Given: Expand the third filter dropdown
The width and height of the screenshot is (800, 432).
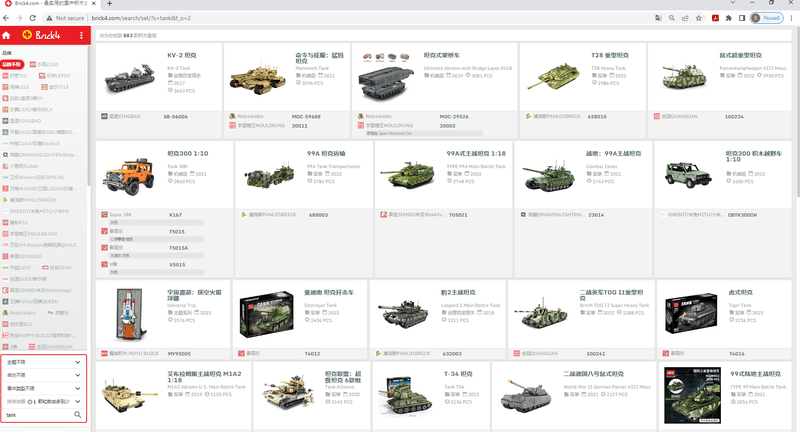Looking at the screenshot, I should click(x=43, y=388).
